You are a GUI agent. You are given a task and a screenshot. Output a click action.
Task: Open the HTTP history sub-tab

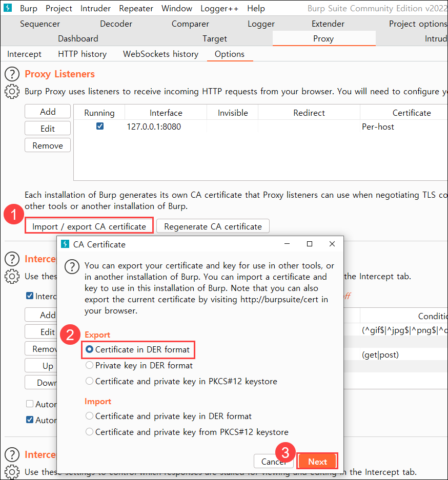tap(83, 54)
